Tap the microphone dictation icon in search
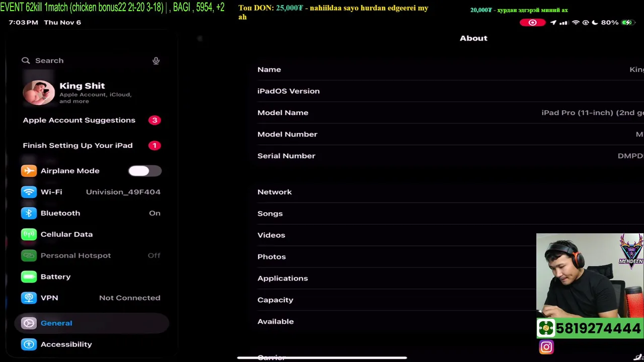This screenshot has width=644, height=362. 156,60
